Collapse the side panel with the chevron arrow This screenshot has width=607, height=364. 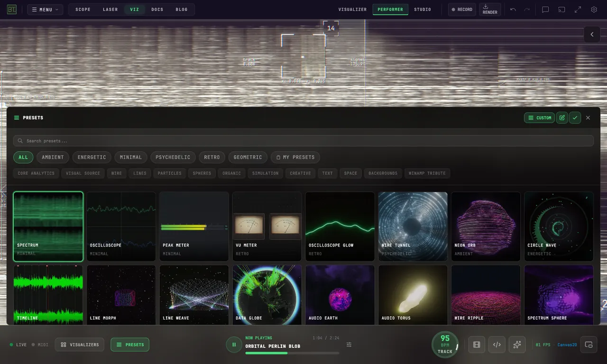[x=592, y=35]
